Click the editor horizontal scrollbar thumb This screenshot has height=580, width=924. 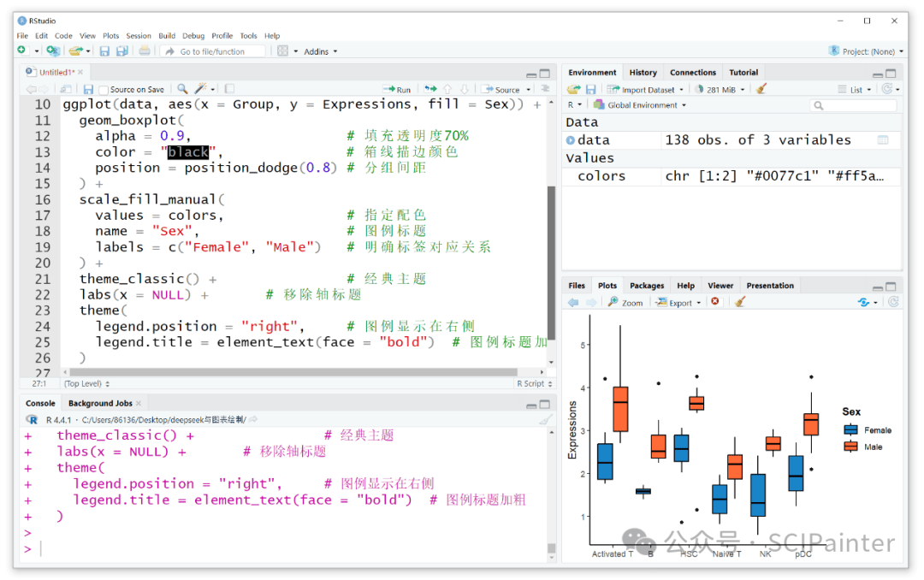293,372
